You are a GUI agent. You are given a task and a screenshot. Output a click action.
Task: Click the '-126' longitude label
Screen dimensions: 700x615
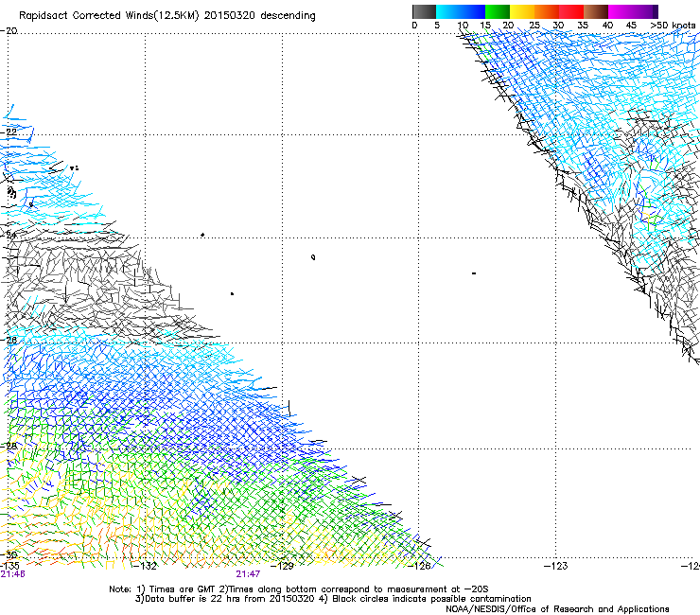pyautogui.click(x=419, y=566)
